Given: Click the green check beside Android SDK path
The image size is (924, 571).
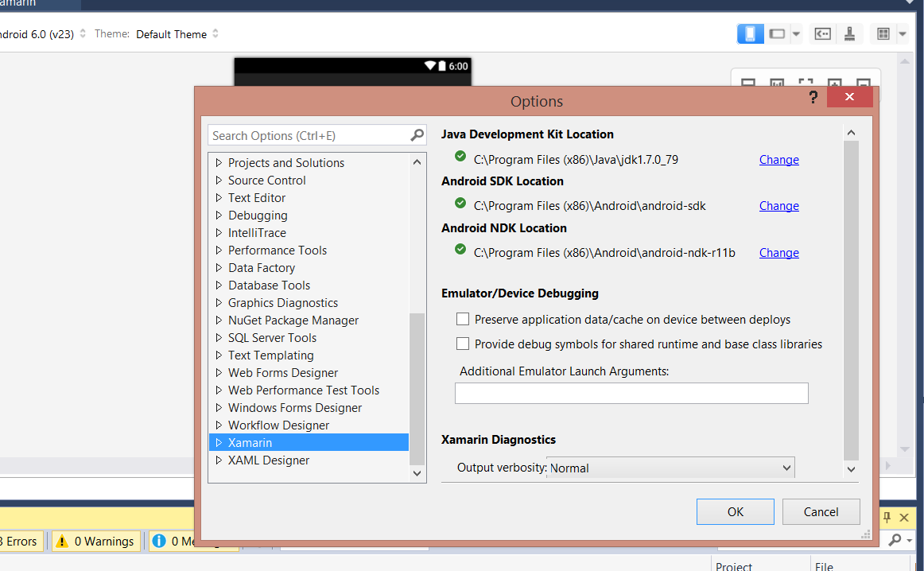Looking at the screenshot, I should click(x=460, y=203).
